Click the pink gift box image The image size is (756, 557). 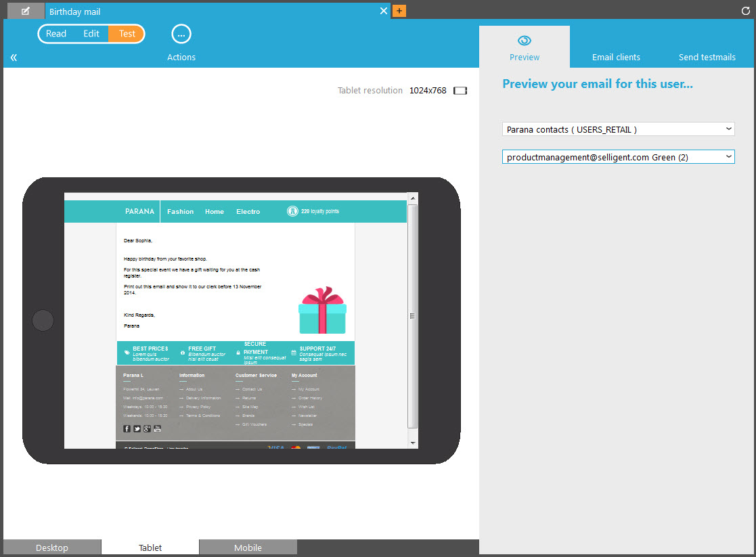[x=322, y=311]
